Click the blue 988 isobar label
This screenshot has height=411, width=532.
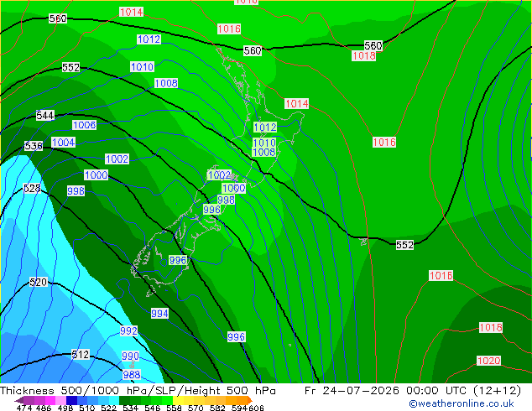(x=132, y=374)
